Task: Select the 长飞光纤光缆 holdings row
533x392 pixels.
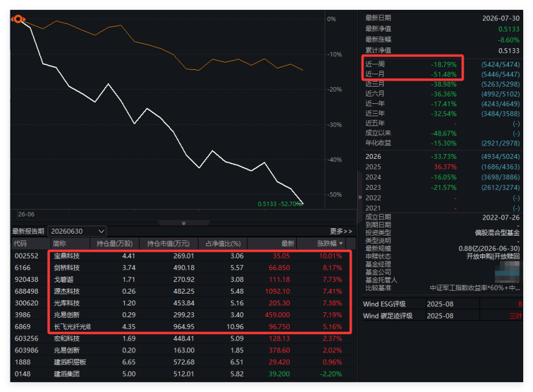Action: click(x=184, y=326)
